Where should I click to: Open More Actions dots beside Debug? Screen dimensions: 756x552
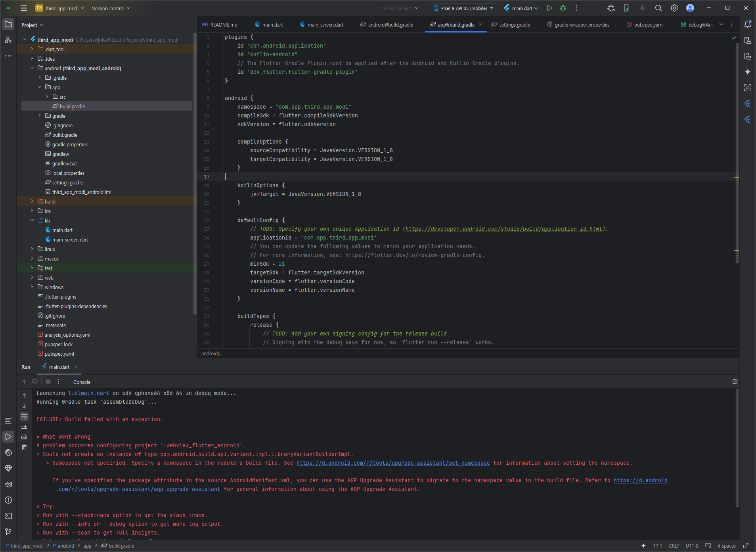pyautogui.click(x=576, y=8)
